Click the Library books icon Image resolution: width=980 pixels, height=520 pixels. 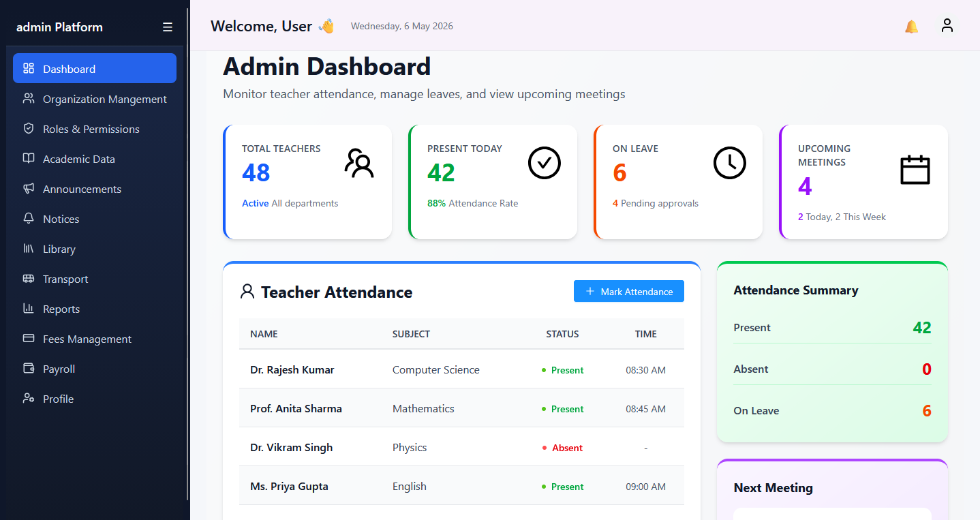click(29, 248)
